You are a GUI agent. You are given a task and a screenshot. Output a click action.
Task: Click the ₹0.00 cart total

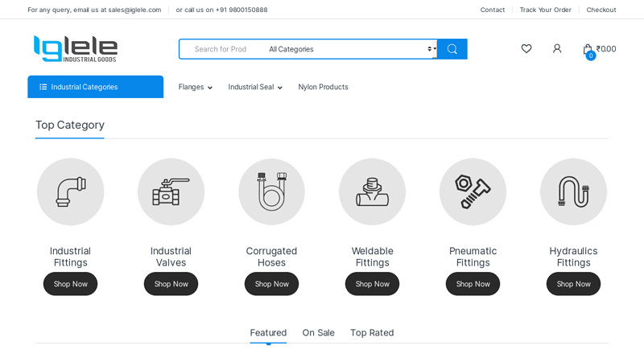click(606, 49)
